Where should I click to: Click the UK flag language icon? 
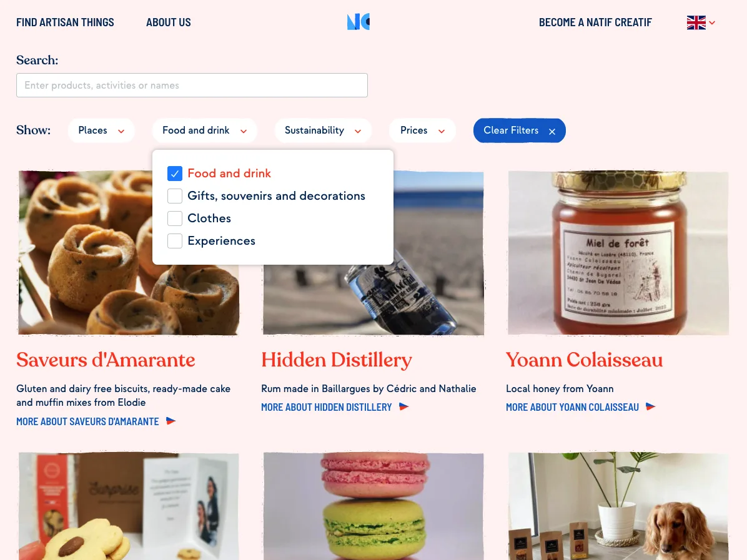[696, 22]
